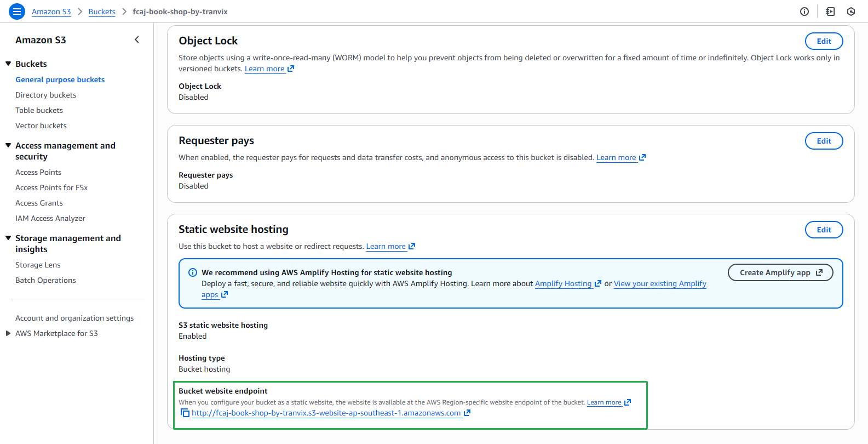Collapse Storage management and insights section
Screen dimensions: 868x444
coord(8,238)
